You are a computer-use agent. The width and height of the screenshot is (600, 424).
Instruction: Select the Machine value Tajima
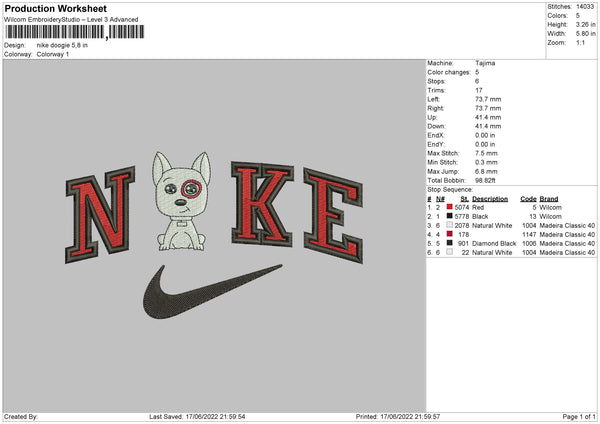[x=485, y=63]
